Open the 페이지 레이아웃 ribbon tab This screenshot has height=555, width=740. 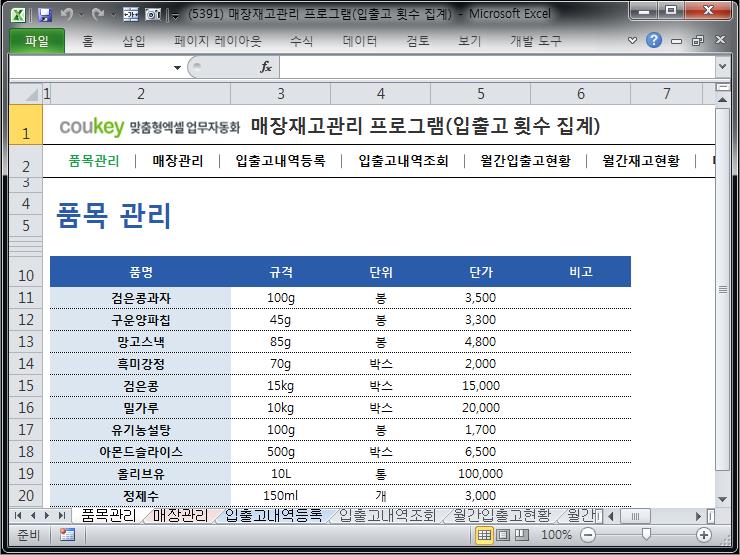coord(218,41)
